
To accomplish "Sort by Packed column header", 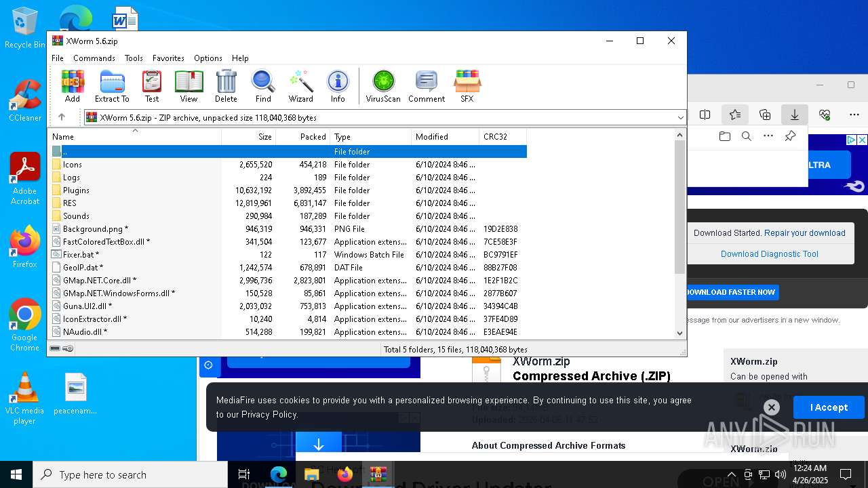I will coord(303,137).
